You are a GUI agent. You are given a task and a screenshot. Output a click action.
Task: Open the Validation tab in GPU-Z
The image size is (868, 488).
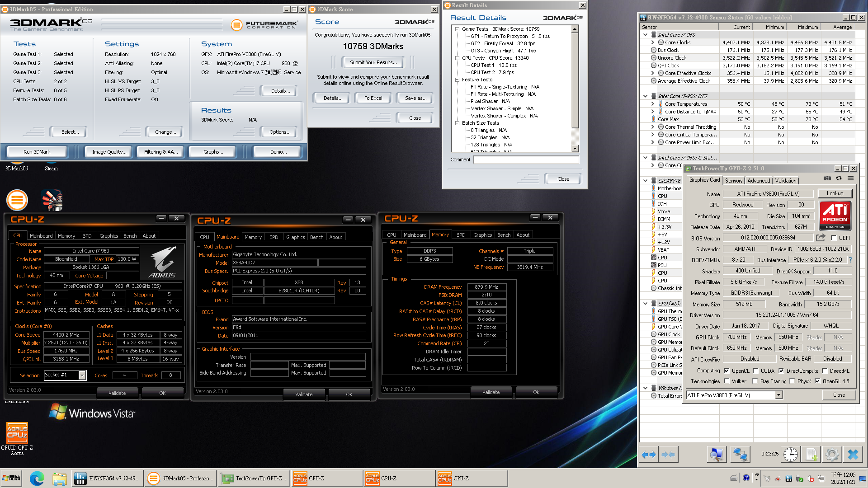[x=786, y=180]
